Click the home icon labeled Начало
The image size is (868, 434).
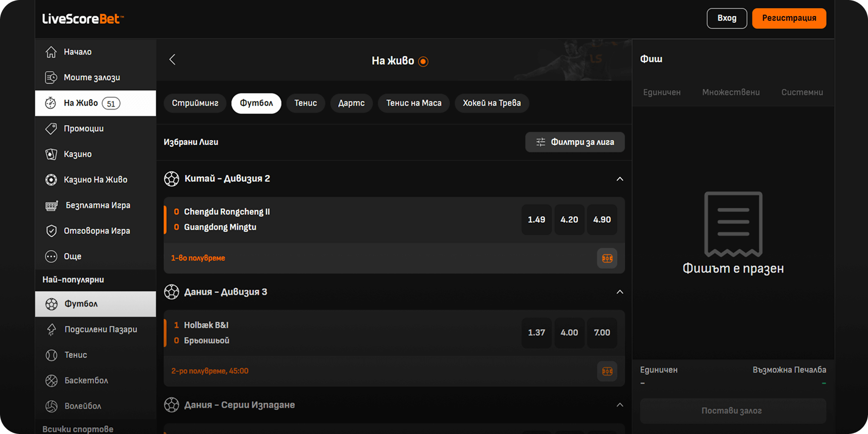coord(51,52)
